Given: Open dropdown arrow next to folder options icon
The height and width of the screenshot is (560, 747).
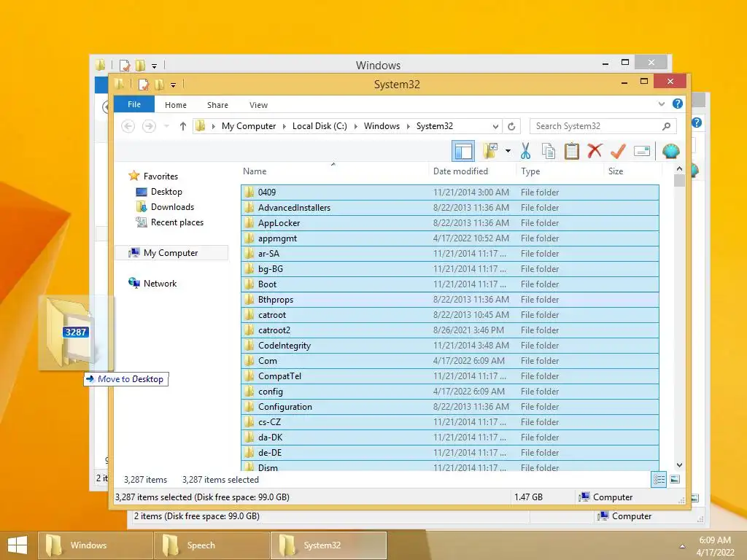Looking at the screenshot, I should click(508, 152).
